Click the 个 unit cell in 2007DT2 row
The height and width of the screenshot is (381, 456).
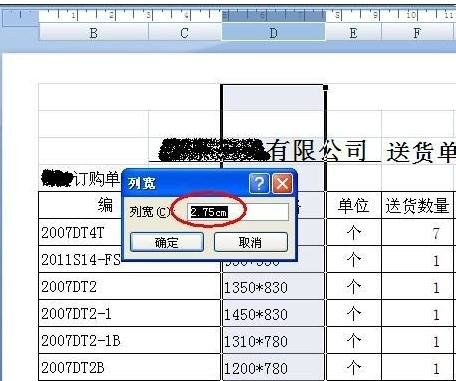(353, 287)
